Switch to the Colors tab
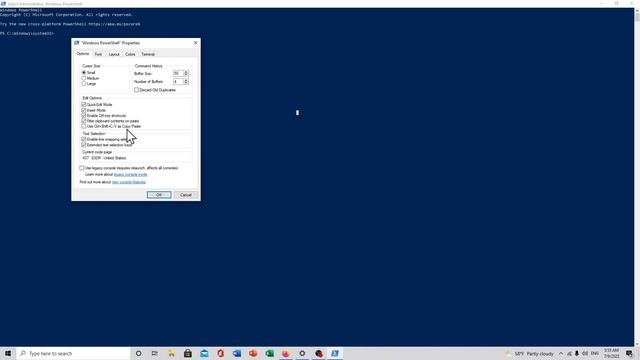This screenshot has width=640, height=360. click(x=130, y=54)
